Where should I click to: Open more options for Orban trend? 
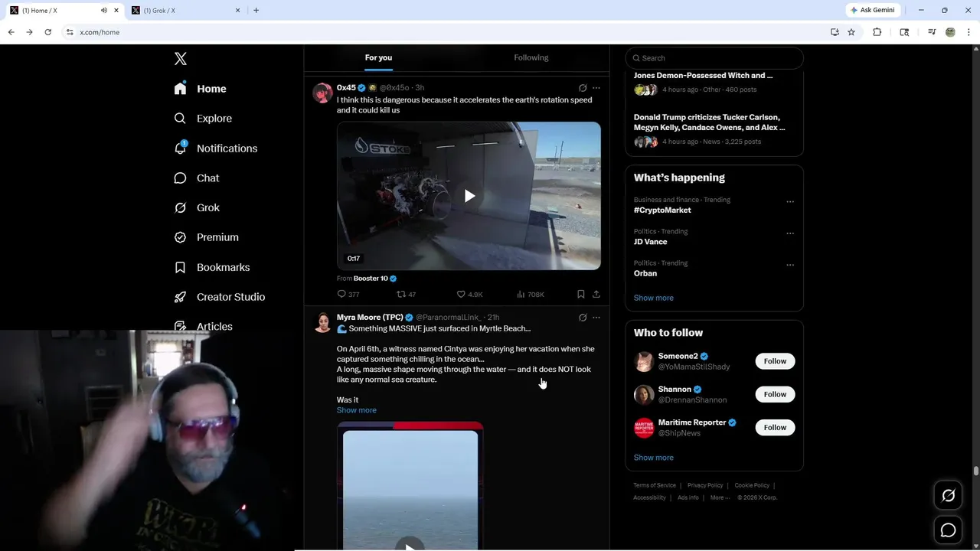coord(790,266)
